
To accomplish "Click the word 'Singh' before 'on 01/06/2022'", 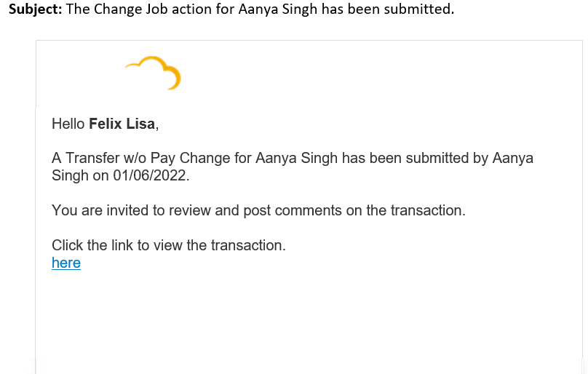I will coord(70,175).
